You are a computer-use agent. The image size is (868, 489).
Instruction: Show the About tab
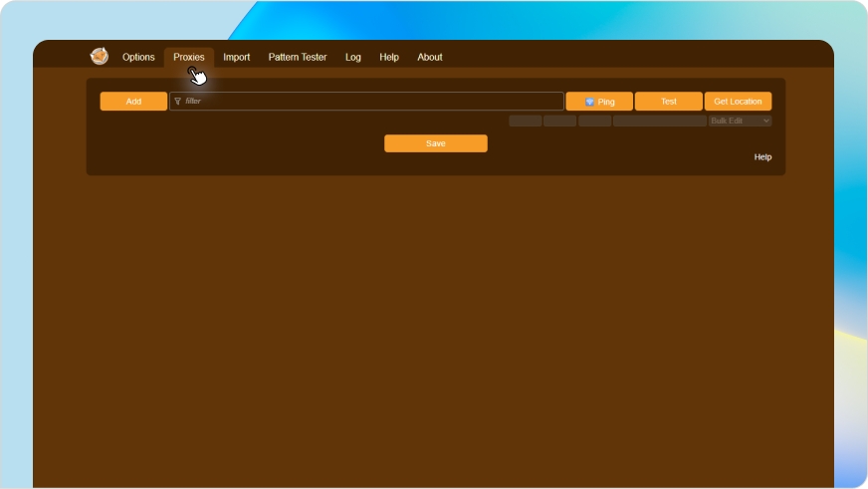(430, 57)
